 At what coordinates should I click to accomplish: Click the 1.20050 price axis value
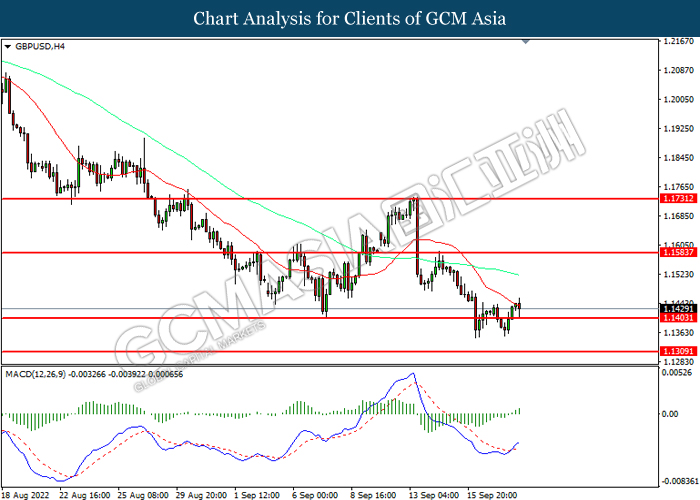pos(679,100)
